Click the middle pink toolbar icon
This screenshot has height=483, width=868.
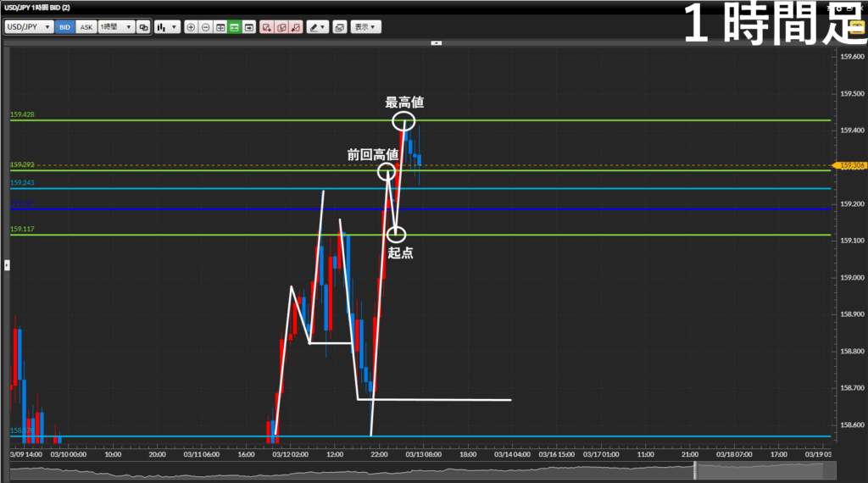281,27
